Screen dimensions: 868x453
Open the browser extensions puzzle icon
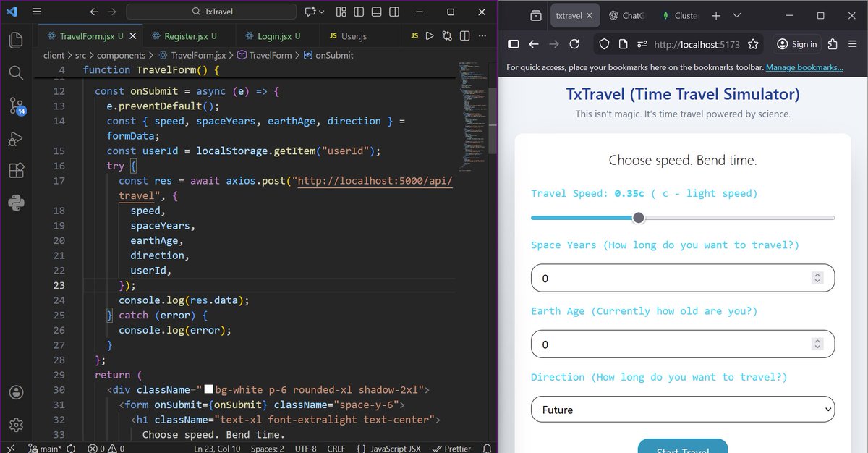pyautogui.click(x=833, y=44)
